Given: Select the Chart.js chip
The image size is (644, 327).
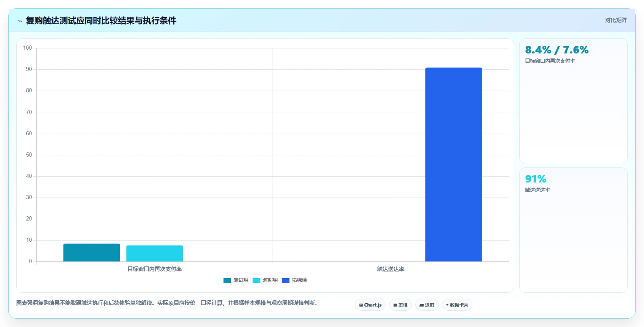Looking at the screenshot, I should click(370, 305).
